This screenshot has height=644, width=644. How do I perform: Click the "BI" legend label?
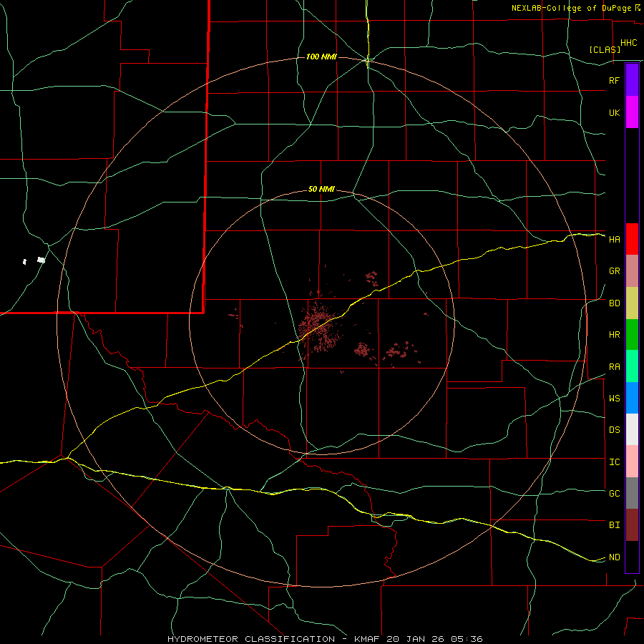click(614, 525)
